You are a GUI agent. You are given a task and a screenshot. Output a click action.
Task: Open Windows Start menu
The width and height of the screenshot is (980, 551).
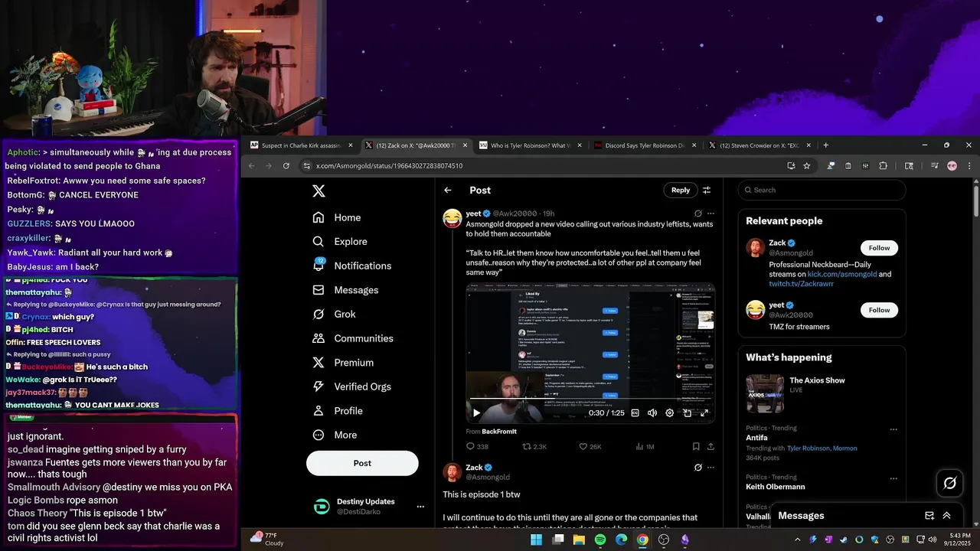click(536, 540)
